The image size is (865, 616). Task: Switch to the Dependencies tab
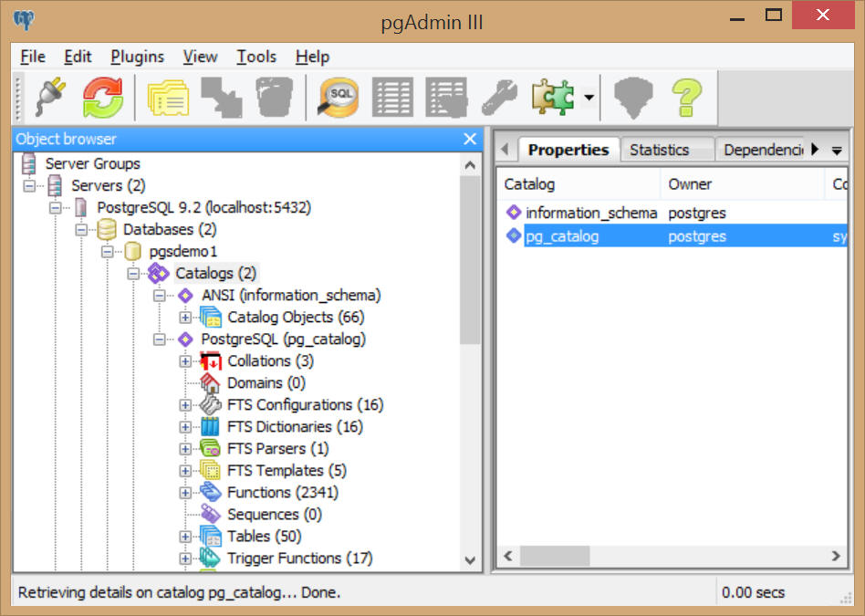point(764,150)
